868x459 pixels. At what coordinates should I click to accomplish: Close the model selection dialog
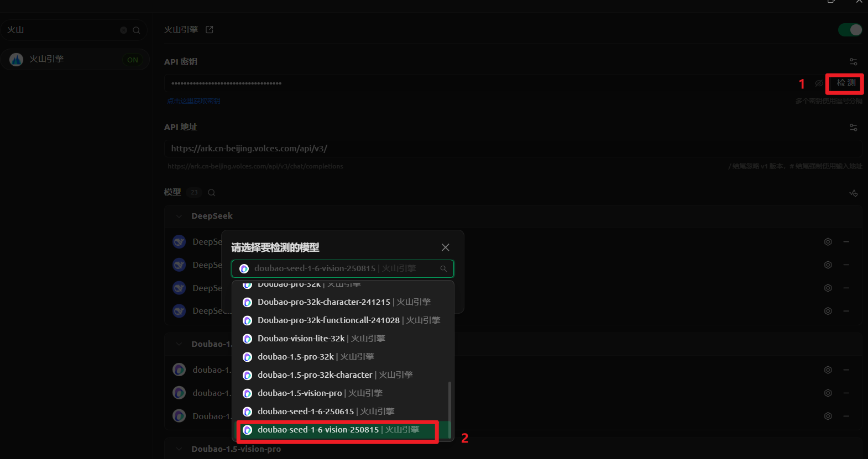pyautogui.click(x=445, y=247)
